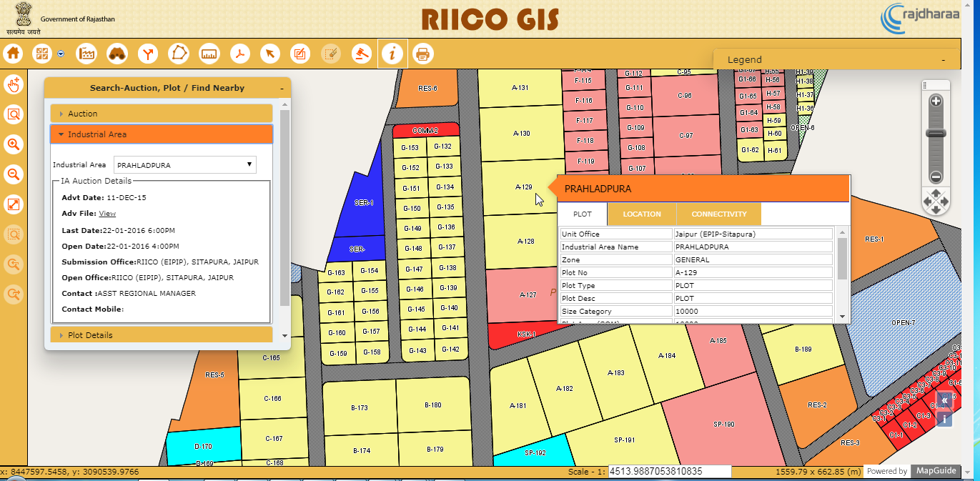Select the pan hand tool
This screenshot has width=980, height=481.
[x=14, y=85]
